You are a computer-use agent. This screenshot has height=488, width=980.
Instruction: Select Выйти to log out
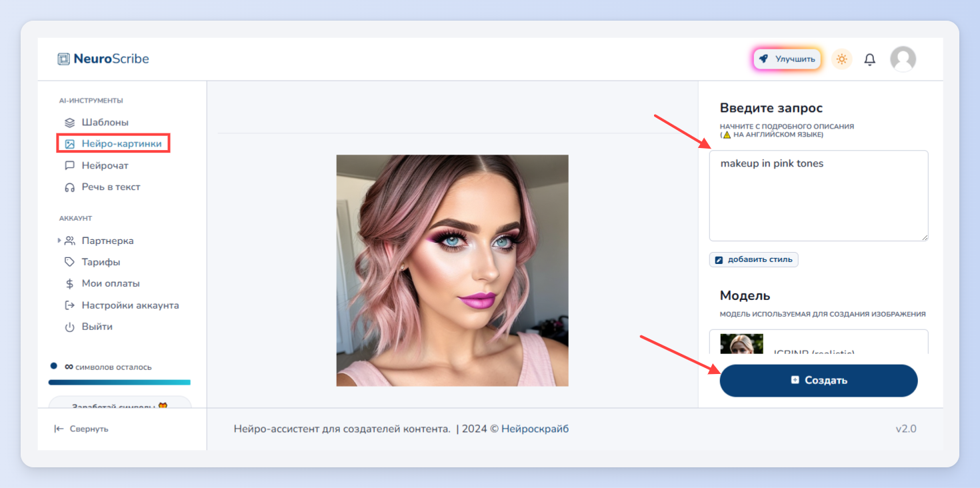[x=97, y=327]
